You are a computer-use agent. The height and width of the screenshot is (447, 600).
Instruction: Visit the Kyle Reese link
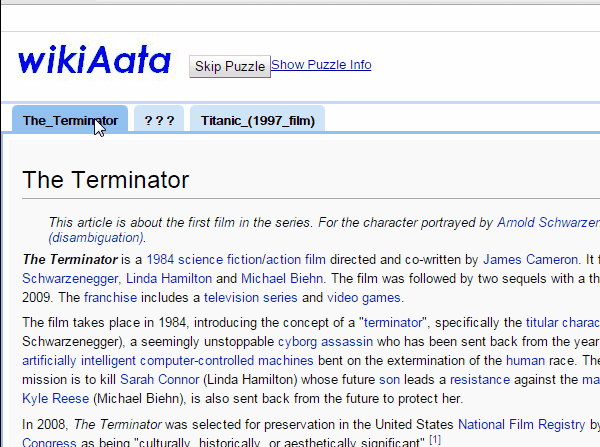(55, 399)
